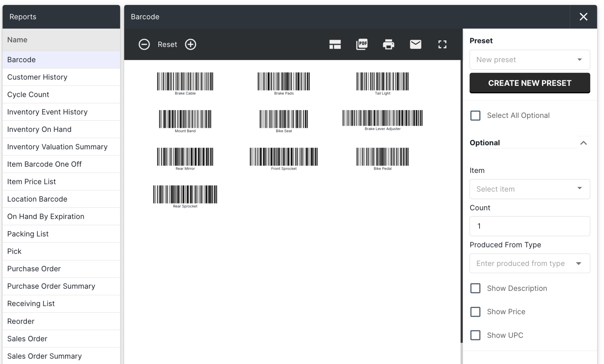Open Item Barcode One Off report
Screen dimensions: 604x364
[61, 164]
